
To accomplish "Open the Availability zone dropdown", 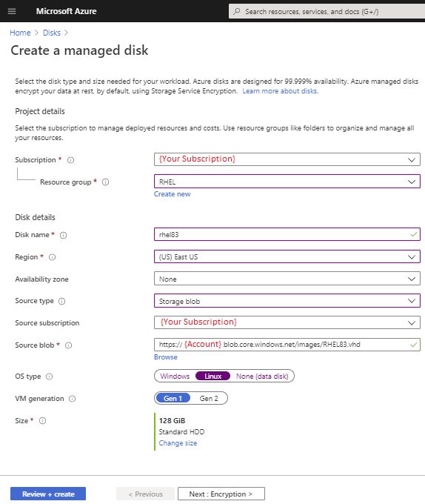I will point(287,279).
